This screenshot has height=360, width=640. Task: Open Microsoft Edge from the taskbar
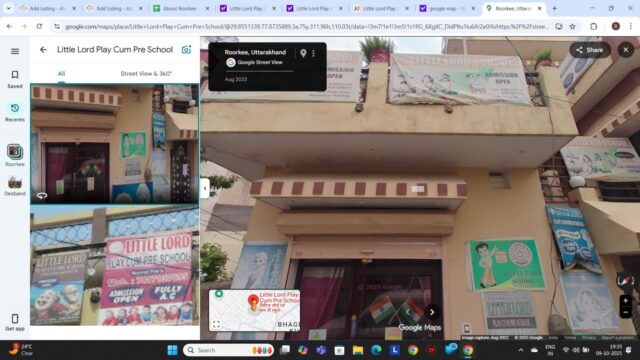[376, 350]
